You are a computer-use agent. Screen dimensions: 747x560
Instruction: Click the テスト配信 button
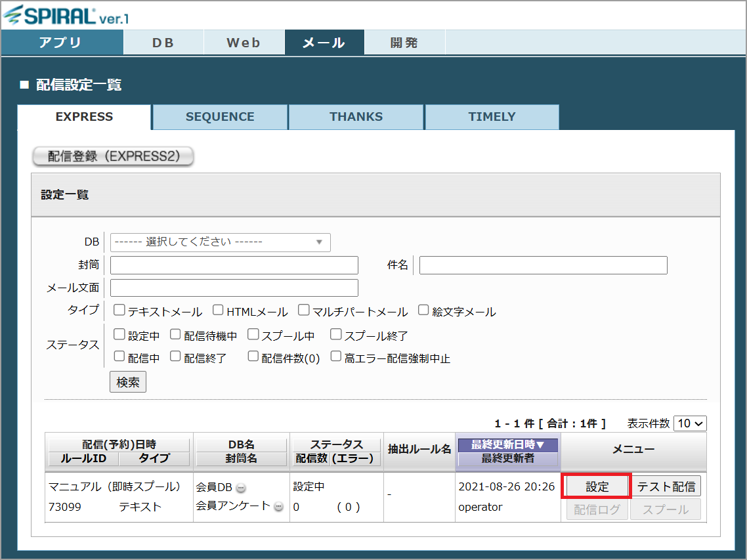666,487
